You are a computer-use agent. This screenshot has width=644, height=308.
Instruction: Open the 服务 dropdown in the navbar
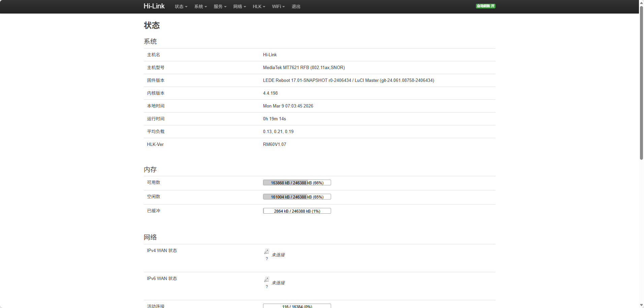tap(220, 7)
